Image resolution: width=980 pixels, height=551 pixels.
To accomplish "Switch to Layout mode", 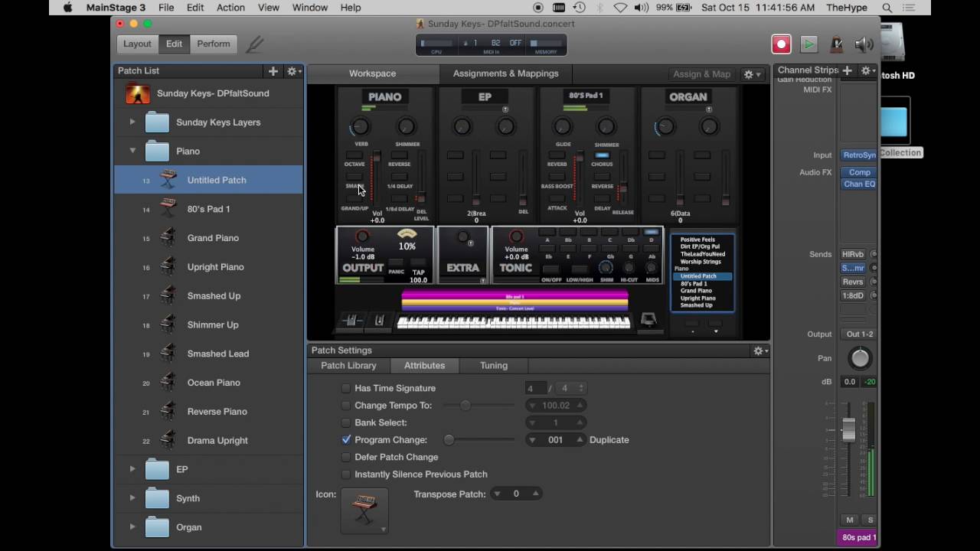I will (138, 44).
